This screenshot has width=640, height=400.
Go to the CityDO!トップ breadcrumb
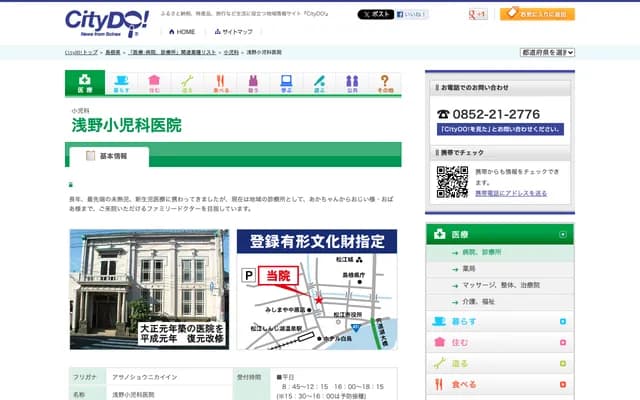tap(81, 52)
